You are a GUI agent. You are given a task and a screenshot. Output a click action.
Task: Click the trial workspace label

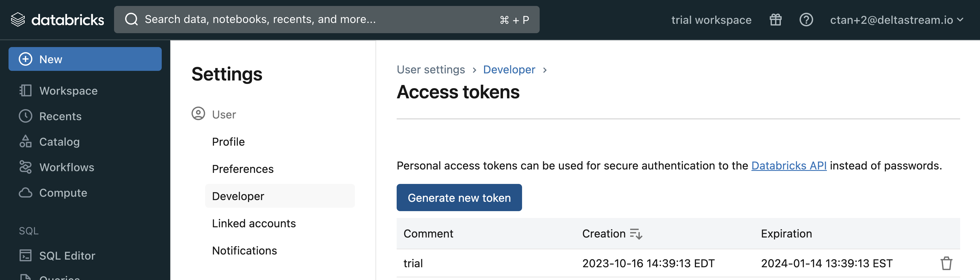point(711,20)
